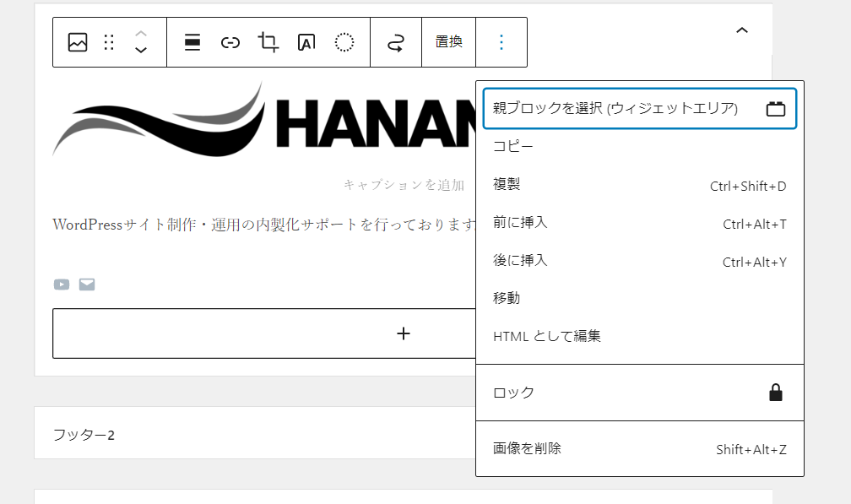Viewport: 851px width, 504px height.
Task: Click the image block type icon
Action: click(x=78, y=42)
